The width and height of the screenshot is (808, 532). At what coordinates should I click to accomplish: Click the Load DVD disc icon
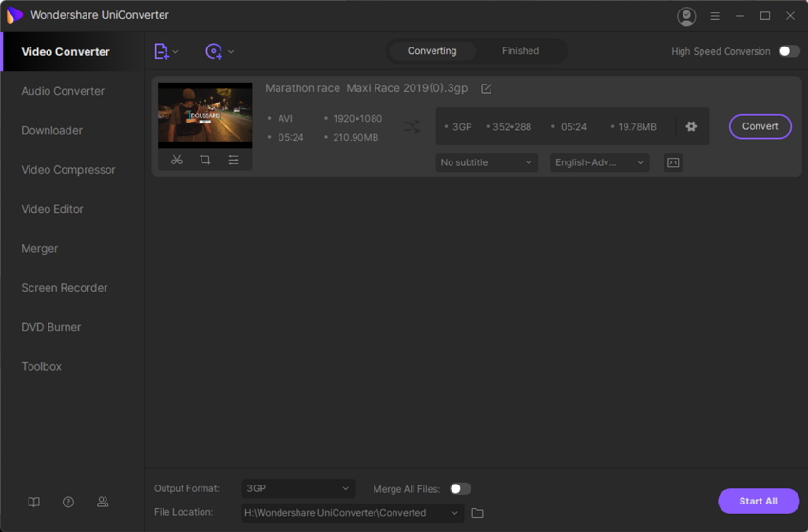coord(213,51)
